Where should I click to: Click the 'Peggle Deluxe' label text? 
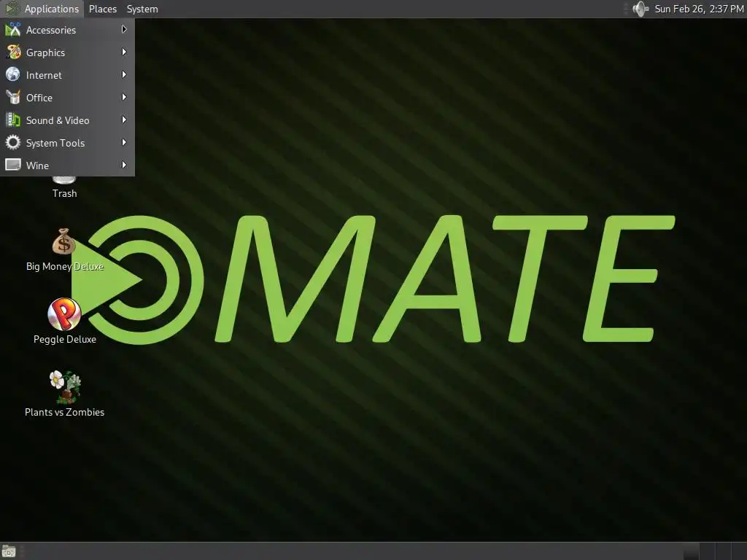(x=65, y=339)
